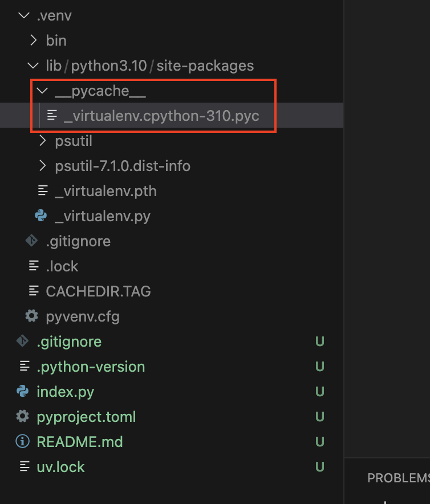Collapse the .venv folder chevron
Image resolution: width=430 pixels, height=504 pixels.
point(23,15)
